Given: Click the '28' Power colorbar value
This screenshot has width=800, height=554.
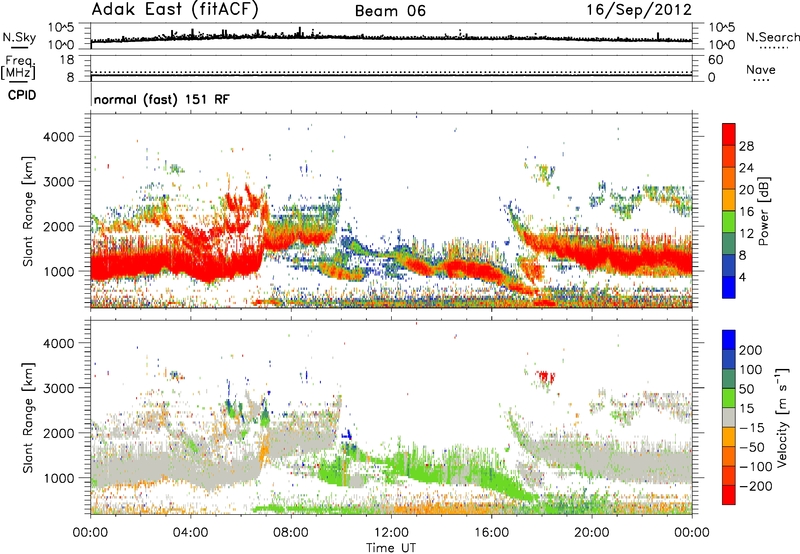Looking at the screenshot, I should [746, 146].
